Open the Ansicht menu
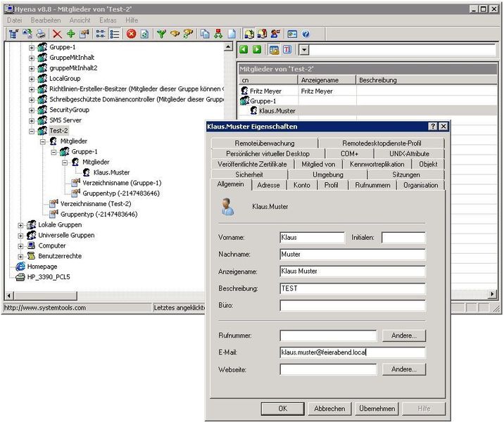504x422 pixels. (80, 20)
